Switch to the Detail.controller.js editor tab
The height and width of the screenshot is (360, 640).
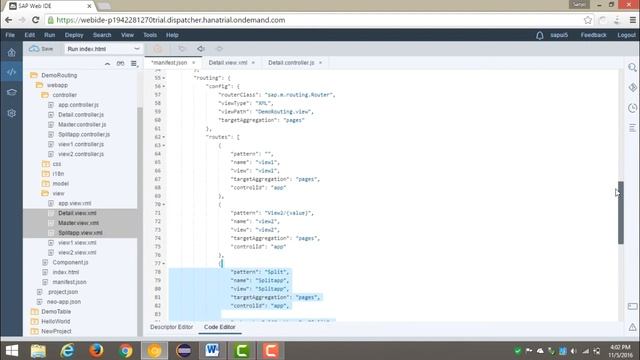click(291, 62)
